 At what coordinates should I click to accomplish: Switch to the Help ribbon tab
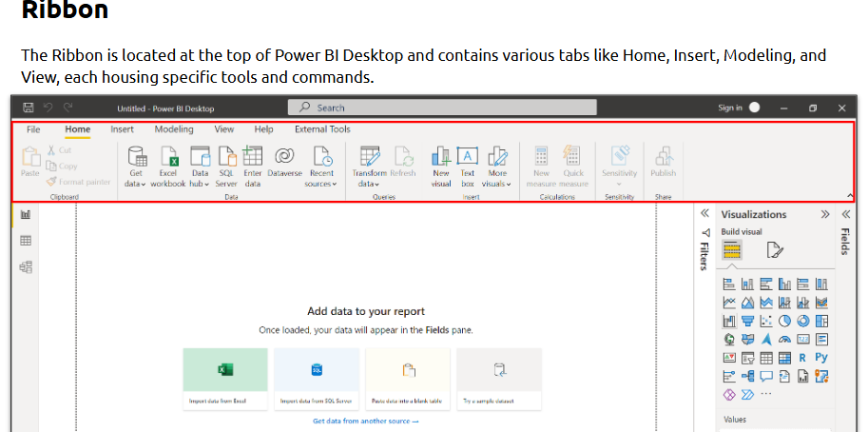[263, 129]
